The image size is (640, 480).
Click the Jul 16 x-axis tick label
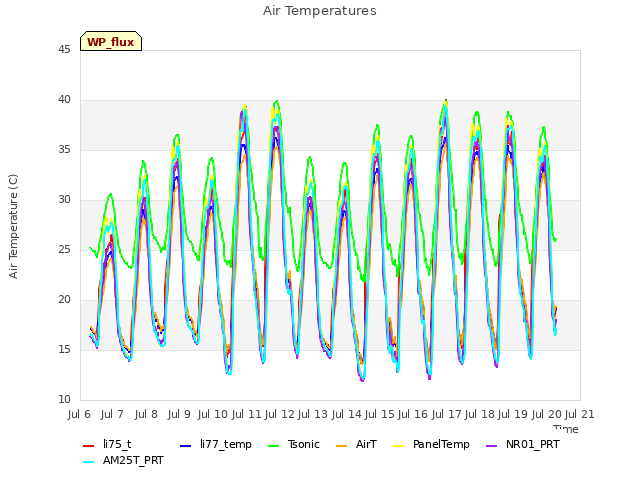(x=413, y=414)
